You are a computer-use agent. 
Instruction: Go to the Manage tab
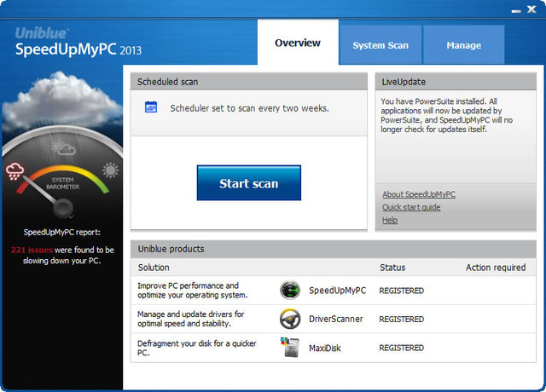(464, 45)
